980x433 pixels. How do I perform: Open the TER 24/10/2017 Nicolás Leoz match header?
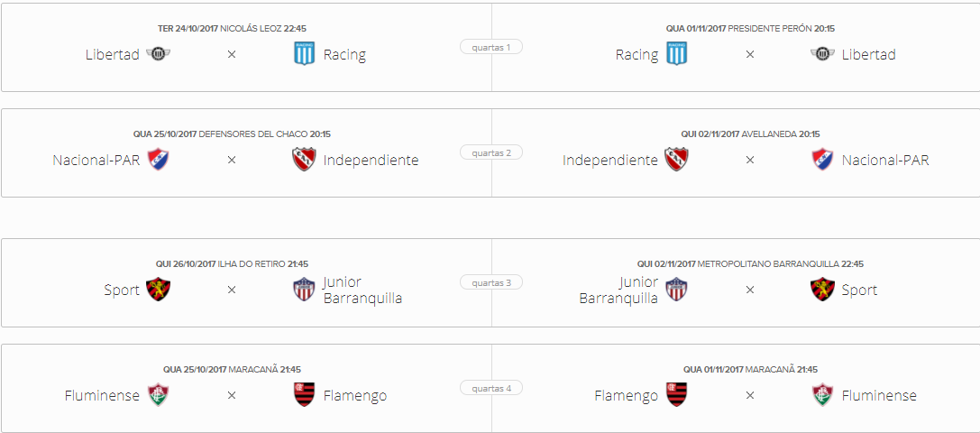pyautogui.click(x=232, y=28)
